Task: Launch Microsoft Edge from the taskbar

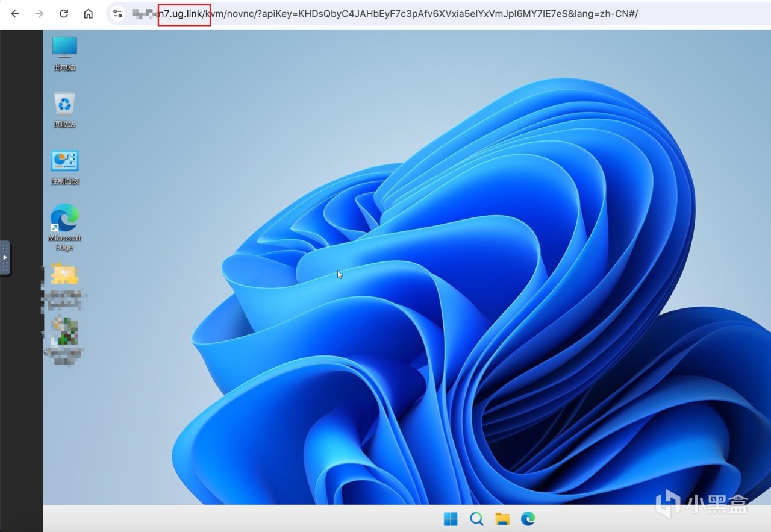Action: tap(528, 519)
